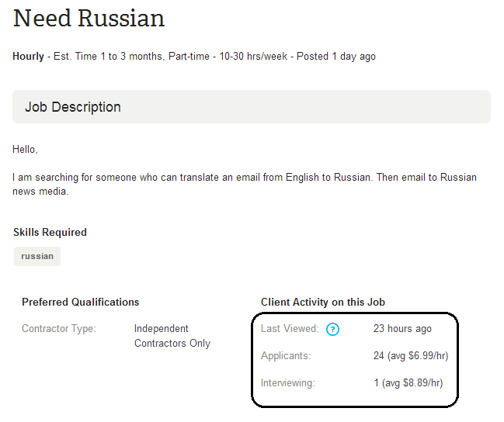Click Client Activity on this Job heading
504x422 pixels.
[x=323, y=303]
